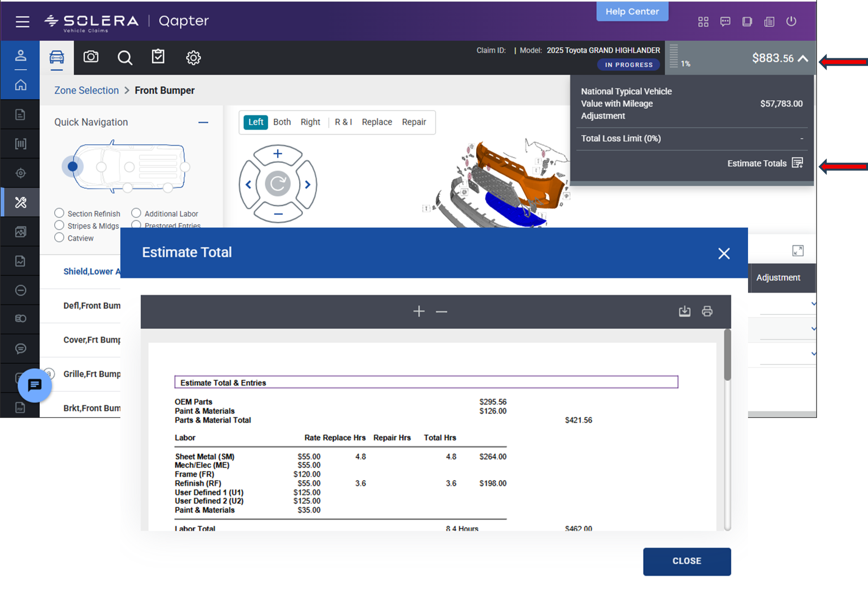The height and width of the screenshot is (590, 868).
Task: Go back to the Zone Selection link
Action: [x=86, y=90]
